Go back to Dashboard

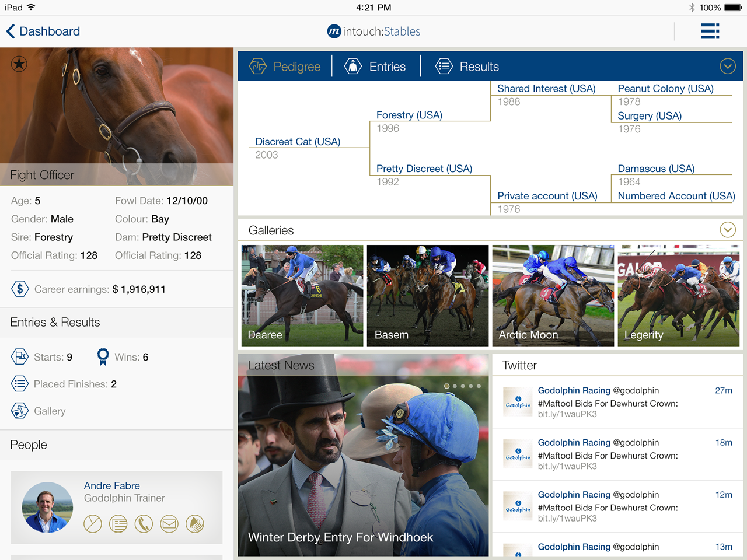point(43,32)
